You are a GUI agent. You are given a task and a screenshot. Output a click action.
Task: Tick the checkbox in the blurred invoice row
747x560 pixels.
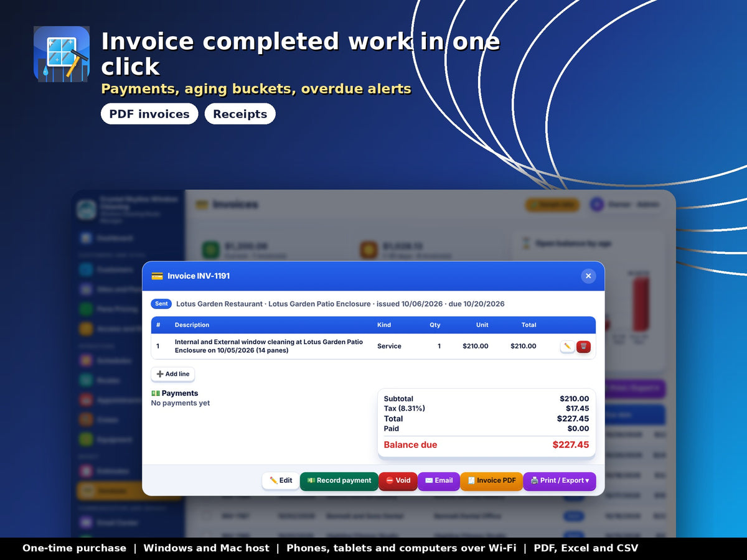point(207,516)
